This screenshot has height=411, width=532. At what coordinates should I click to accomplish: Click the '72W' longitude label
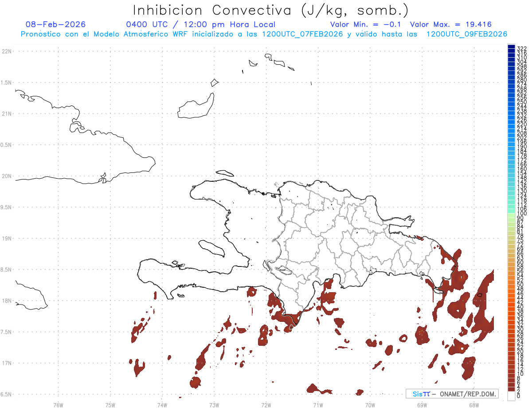(266, 405)
